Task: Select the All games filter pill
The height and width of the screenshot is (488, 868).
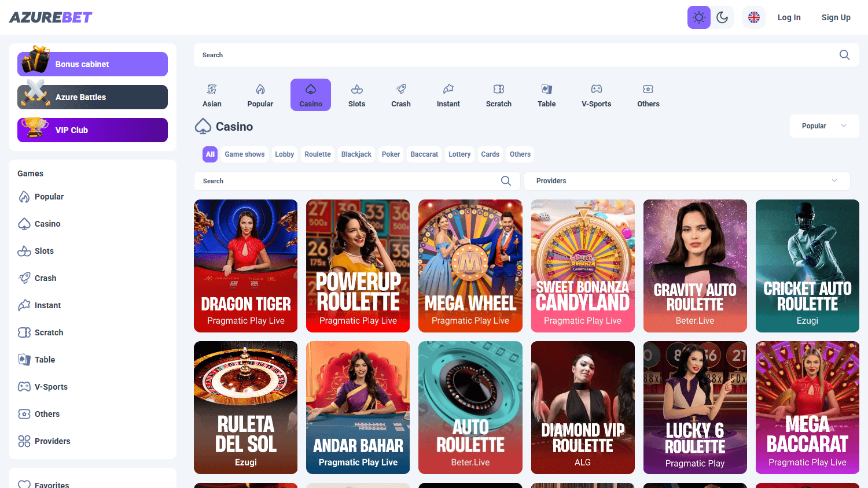Action: click(209, 154)
